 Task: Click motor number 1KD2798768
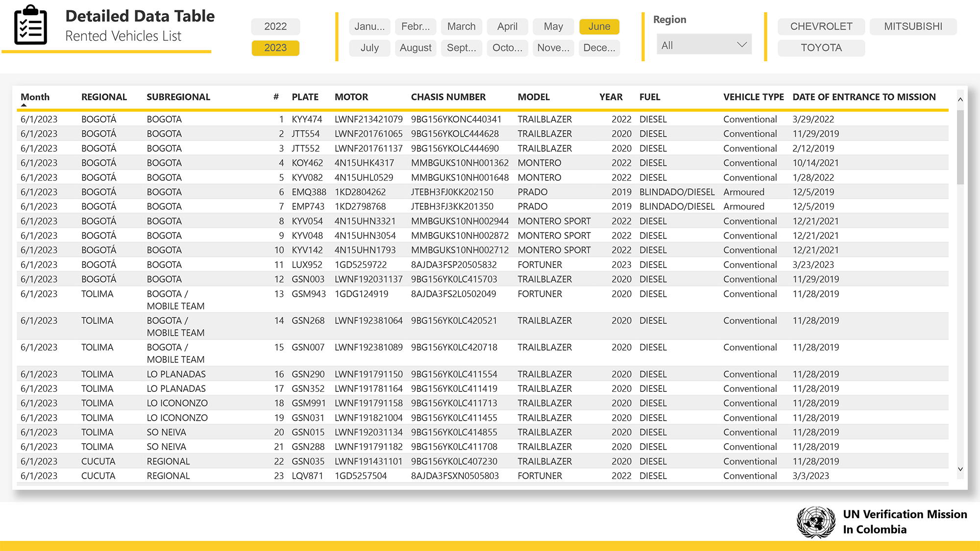point(360,207)
